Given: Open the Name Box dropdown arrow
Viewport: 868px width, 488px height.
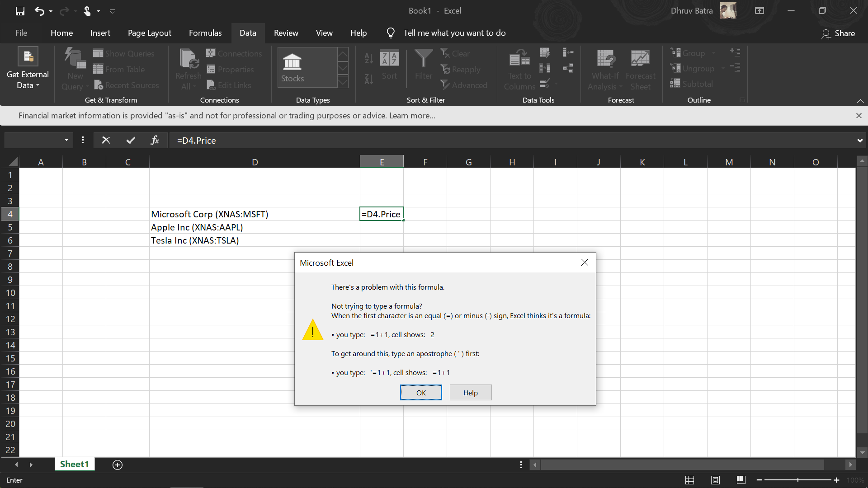Looking at the screenshot, I should [x=66, y=141].
